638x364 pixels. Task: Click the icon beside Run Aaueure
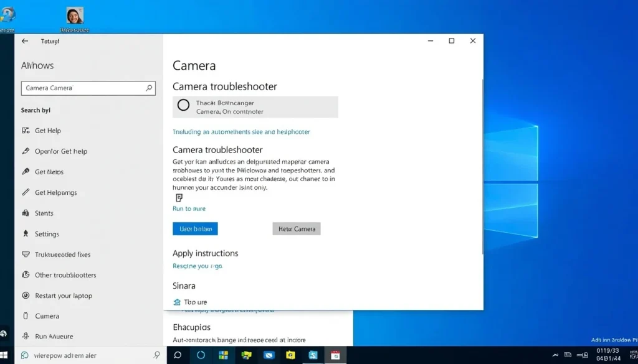point(26,336)
